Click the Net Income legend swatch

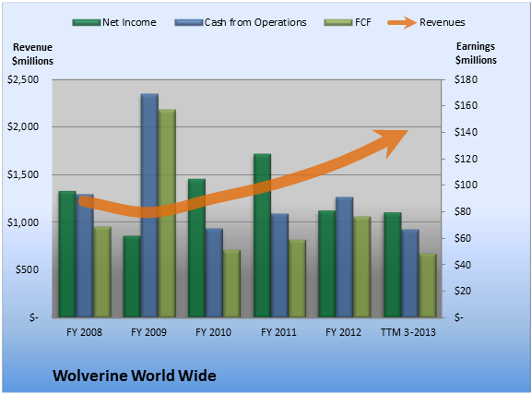pos(87,23)
